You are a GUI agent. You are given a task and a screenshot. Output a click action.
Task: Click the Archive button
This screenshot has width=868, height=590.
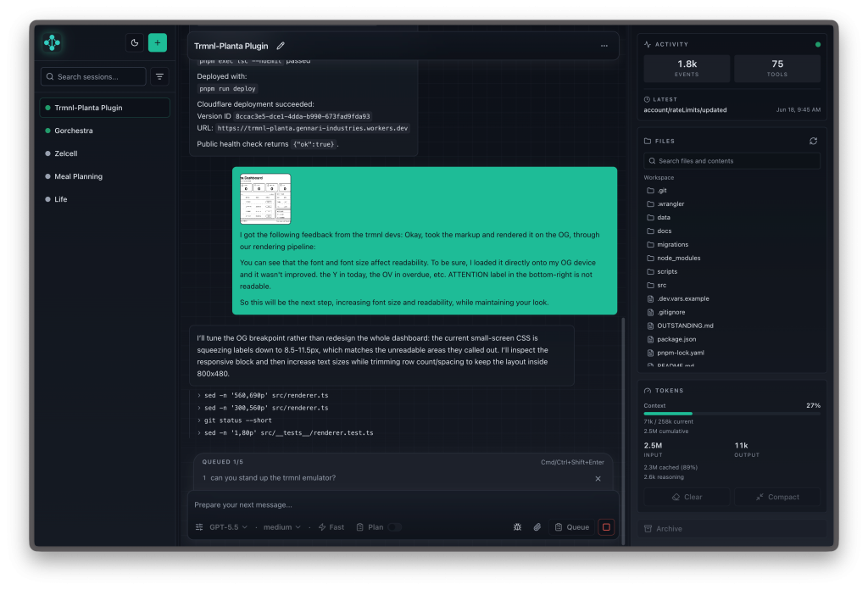point(732,529)
